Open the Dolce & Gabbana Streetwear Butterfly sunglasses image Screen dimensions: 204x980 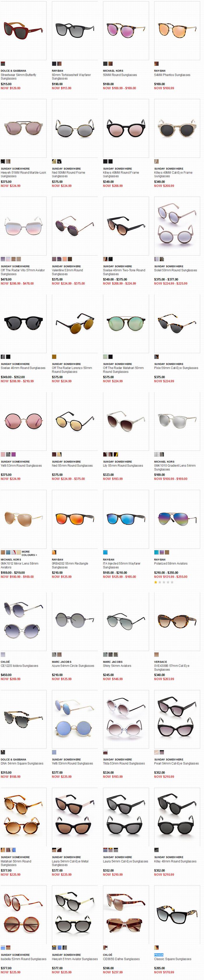(23, 31)
